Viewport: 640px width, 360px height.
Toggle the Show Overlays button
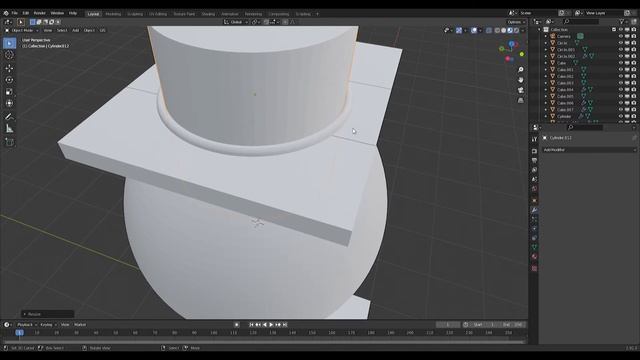click(474, 30)
